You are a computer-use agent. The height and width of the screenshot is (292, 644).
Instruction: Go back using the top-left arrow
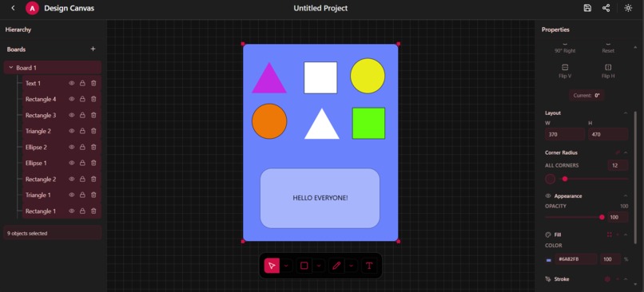(13, 8)
